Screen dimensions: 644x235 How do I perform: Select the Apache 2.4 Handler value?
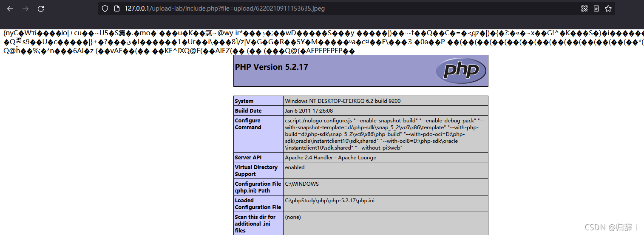coord(386,157)
